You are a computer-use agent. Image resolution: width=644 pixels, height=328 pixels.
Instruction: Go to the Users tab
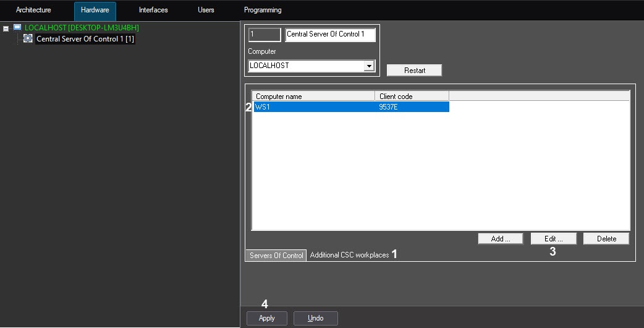(206, 10)
